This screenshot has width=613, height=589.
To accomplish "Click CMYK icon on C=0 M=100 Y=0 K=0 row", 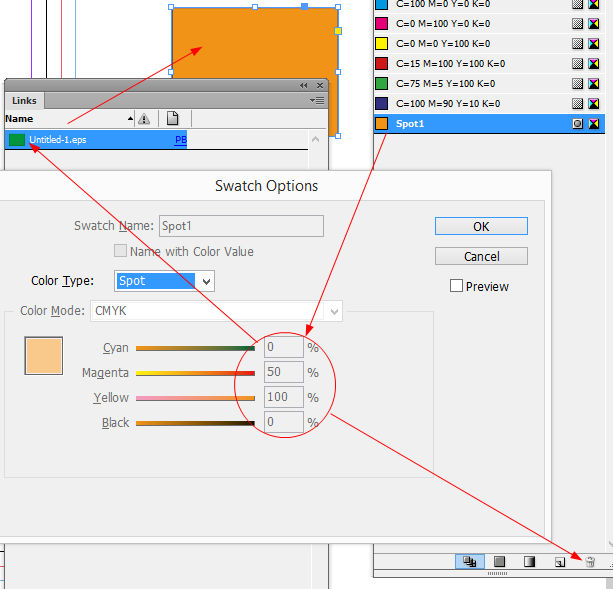I will [x=593, y=24].
